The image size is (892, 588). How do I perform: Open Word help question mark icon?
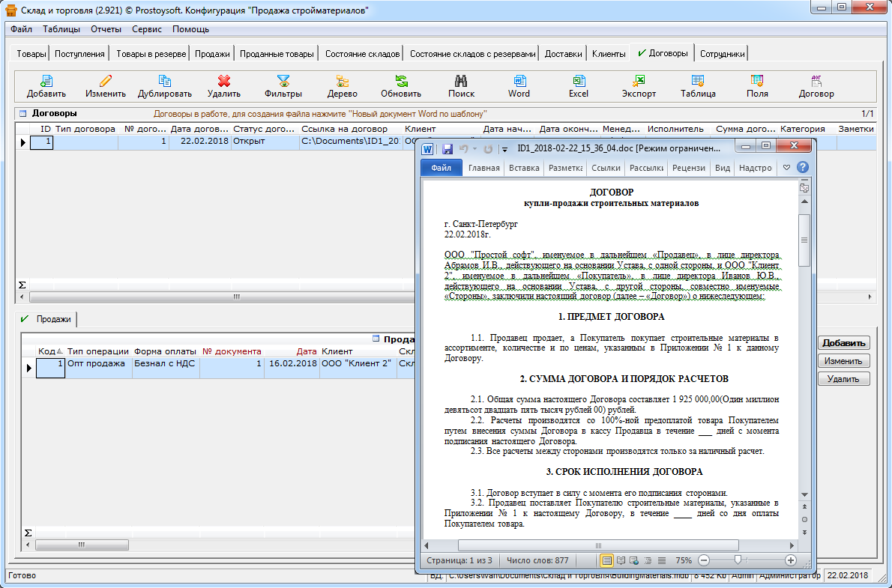click(x=803, y=168)
